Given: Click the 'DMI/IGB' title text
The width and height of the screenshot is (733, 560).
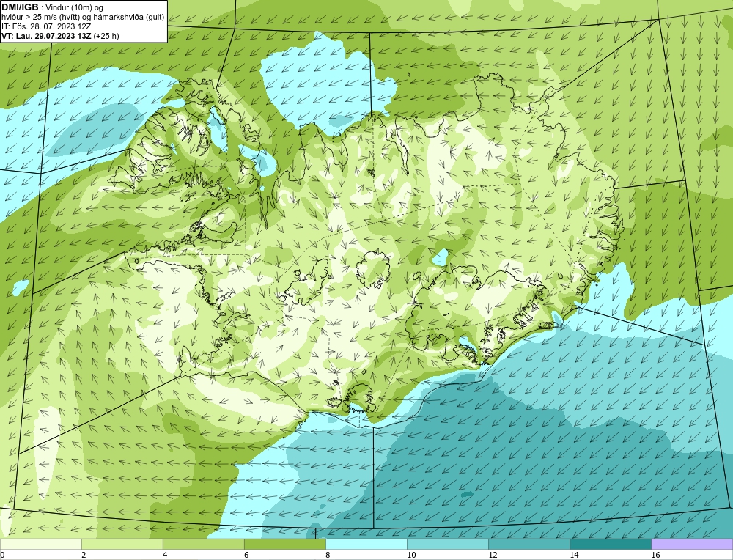Looking at the screenshot, I should 20,7.
